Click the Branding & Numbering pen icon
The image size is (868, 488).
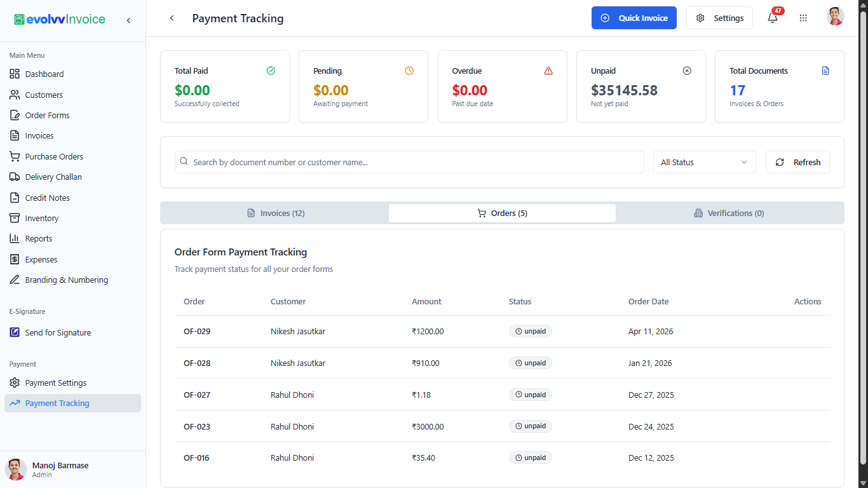point(15,280)
